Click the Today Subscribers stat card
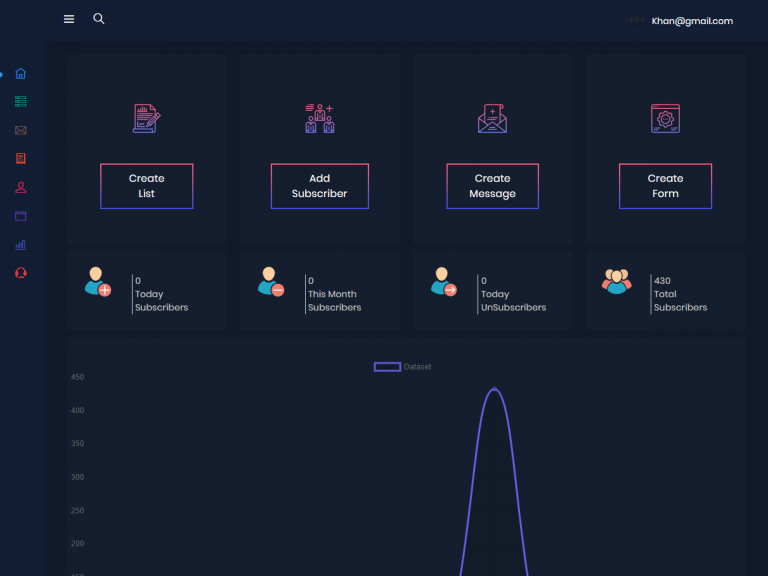The width and height of the screenshot is (768, 576). pos(147,292)
